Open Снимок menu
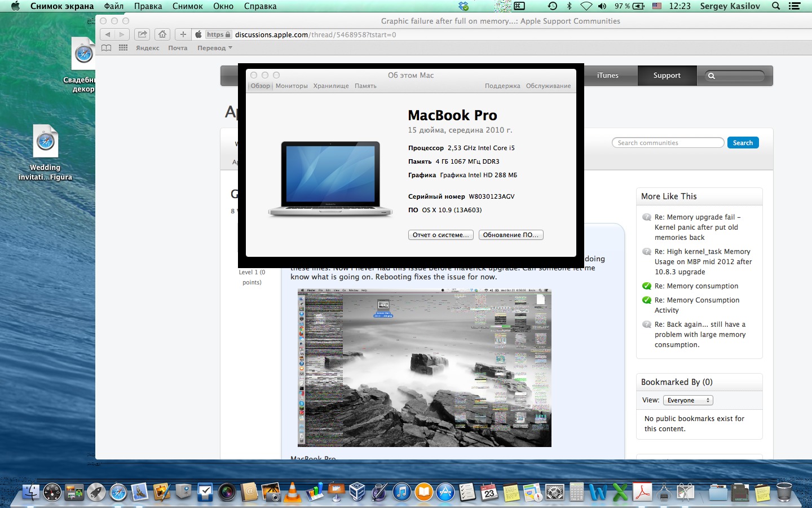This screenshot has width=812, height=508. click(x=188, y=6)
